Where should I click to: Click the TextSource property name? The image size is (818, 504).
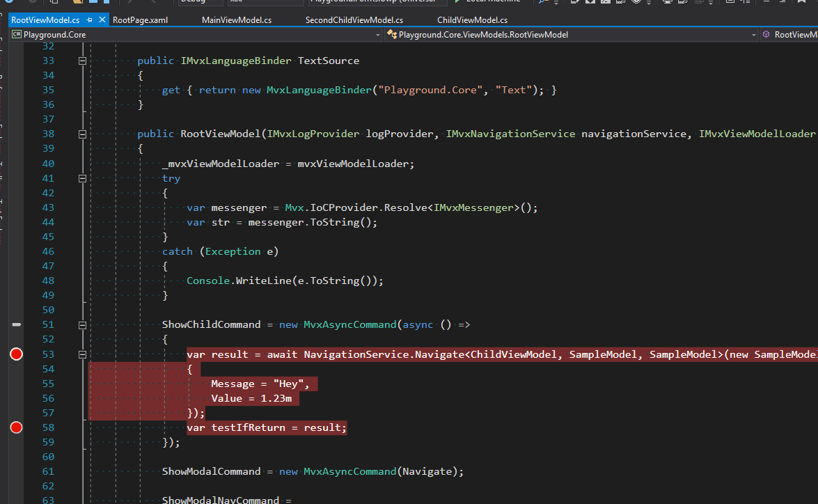329,61
